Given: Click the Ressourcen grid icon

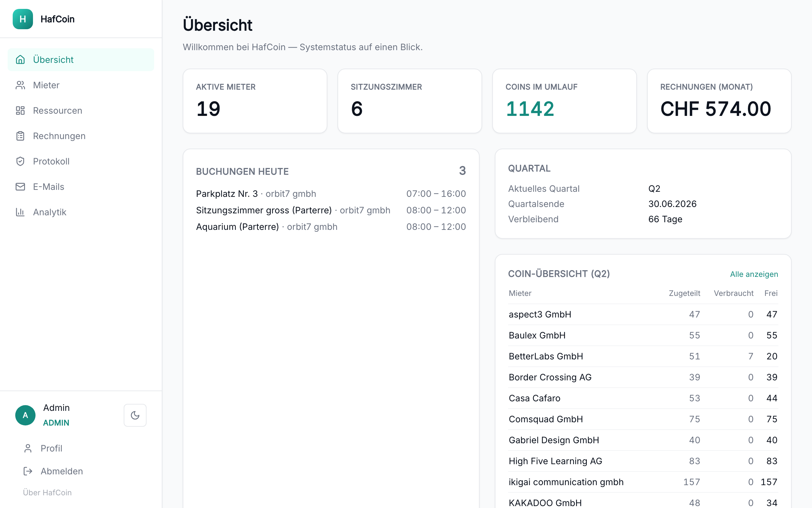Looking at the screenshot, I should point(21,110).
